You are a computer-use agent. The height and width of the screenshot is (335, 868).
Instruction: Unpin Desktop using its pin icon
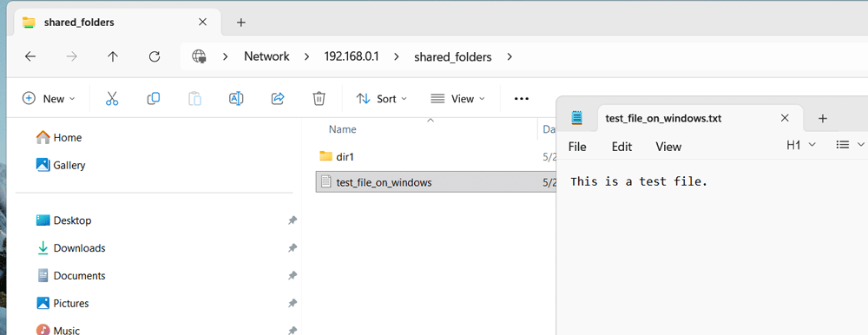(x=293, y=220)
